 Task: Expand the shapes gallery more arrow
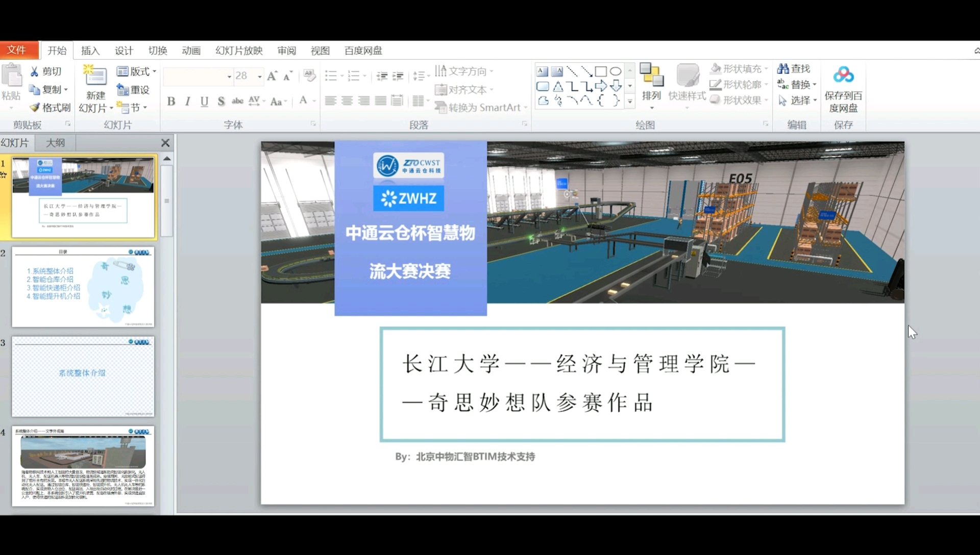tap(630, 102)
